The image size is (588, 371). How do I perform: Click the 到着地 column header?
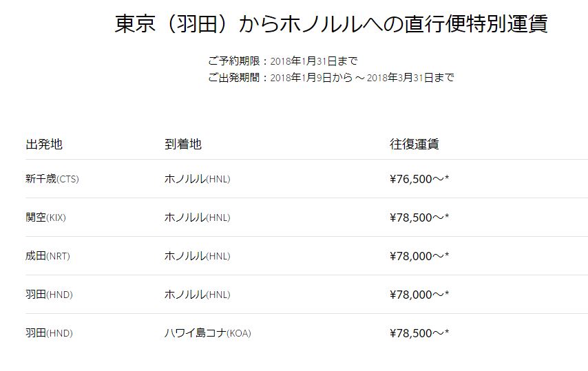183,145
